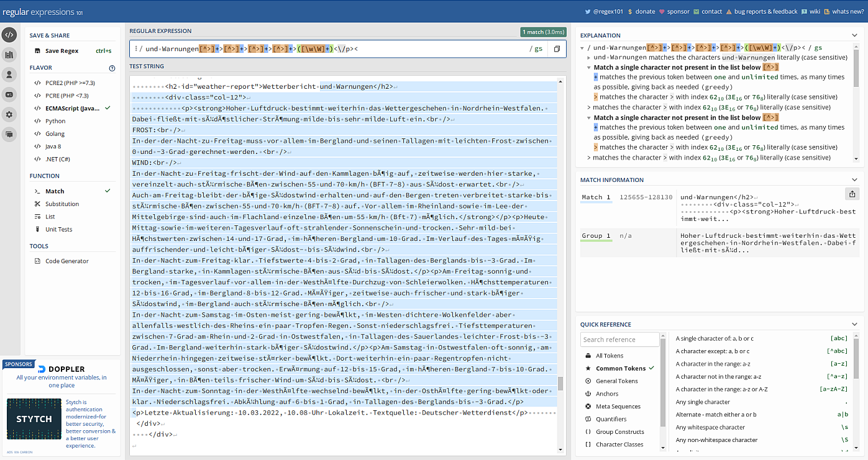Viewport: 868px width, 460px height.
Task: Insert token 'Any single character'
Action: [762, 402]
